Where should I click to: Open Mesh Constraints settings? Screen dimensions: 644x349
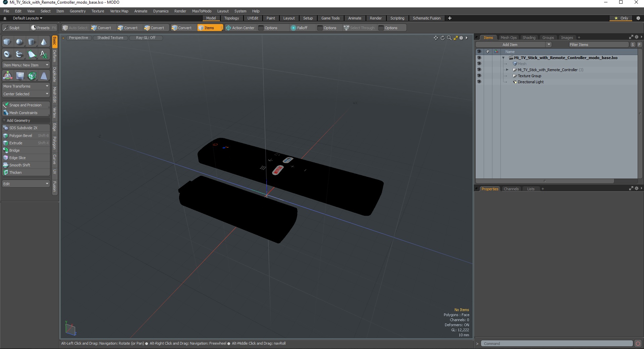pyautogui.click(x=26, y=113)
